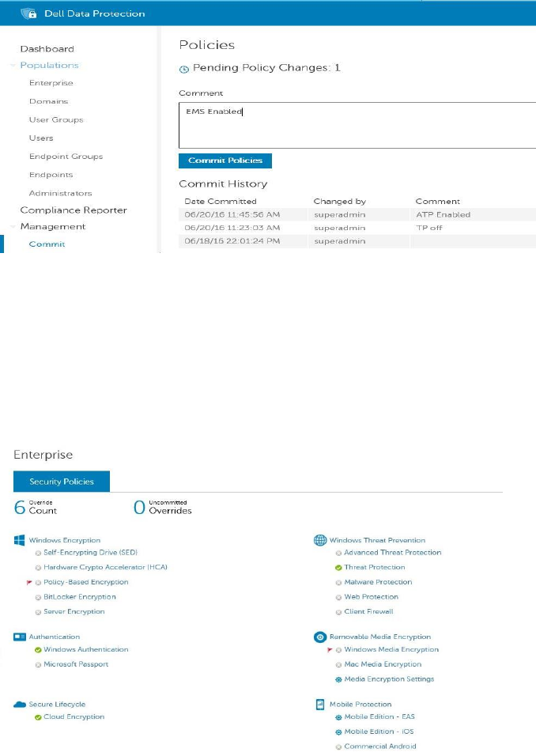Go to Domains in the sidebar
This screenshot has width=536, height=756.
click(49, 101)
